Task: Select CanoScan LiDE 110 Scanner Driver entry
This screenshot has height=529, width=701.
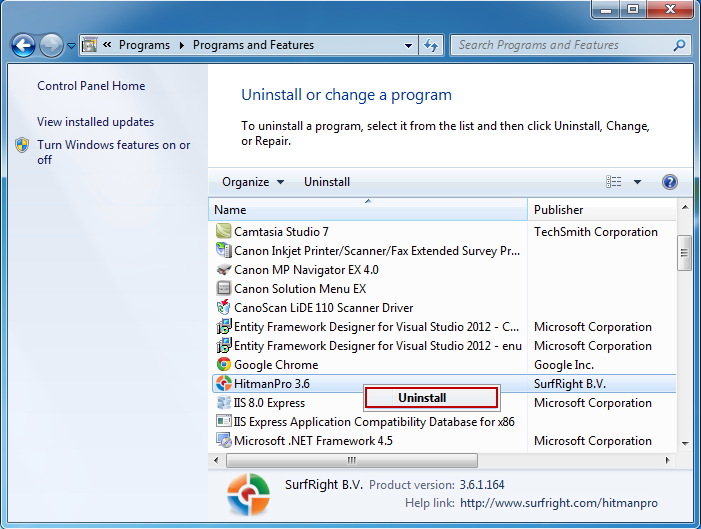Action: coord(324,308)
